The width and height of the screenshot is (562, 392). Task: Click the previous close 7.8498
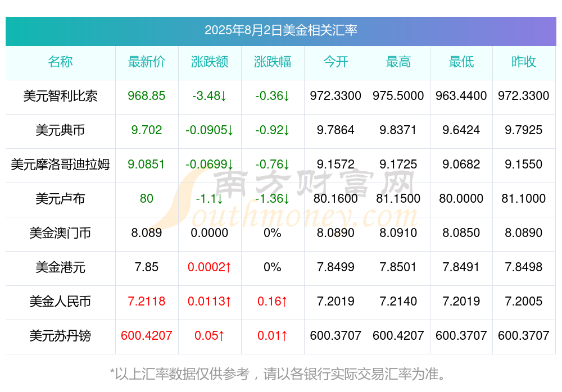click(x=524, y=267)
